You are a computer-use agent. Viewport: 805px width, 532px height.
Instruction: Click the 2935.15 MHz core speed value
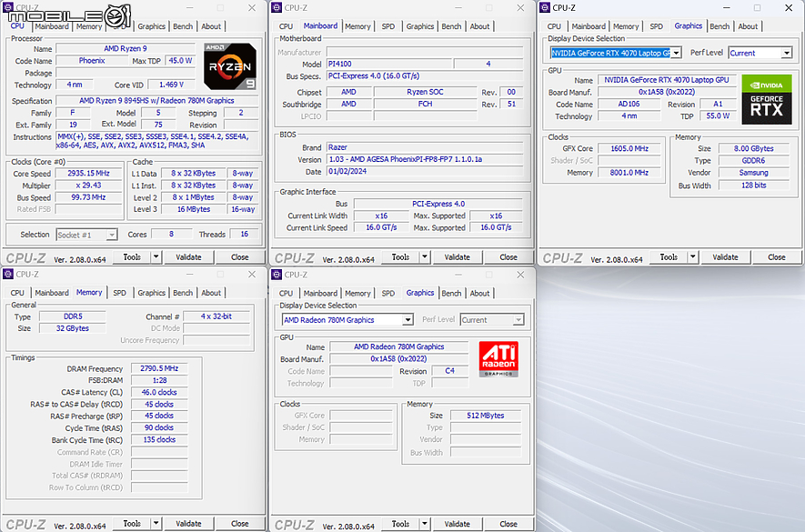[88, 174]
